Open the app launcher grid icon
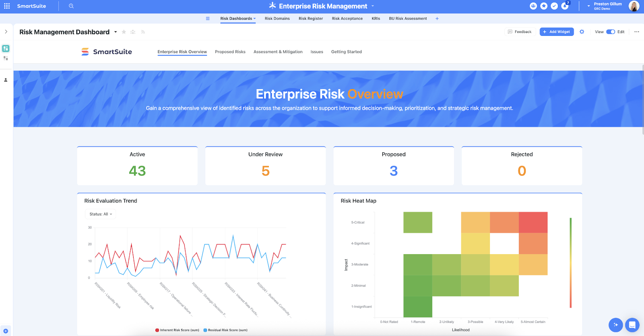This screenshot has width=644, height=336. tap(7, 6)
